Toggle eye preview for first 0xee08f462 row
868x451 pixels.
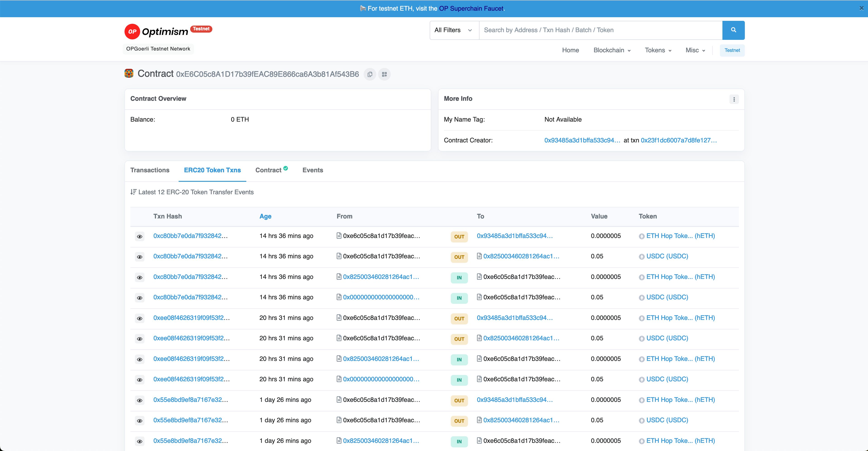139,318
